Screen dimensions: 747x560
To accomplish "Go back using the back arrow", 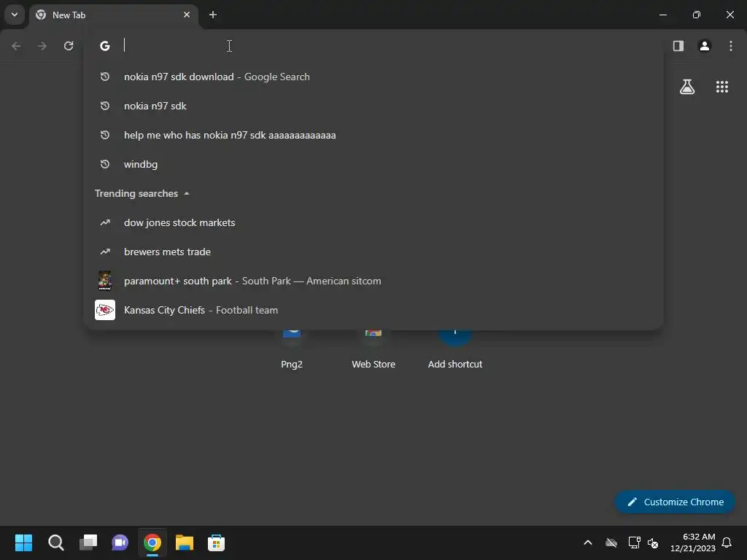I will coord(16,46).
